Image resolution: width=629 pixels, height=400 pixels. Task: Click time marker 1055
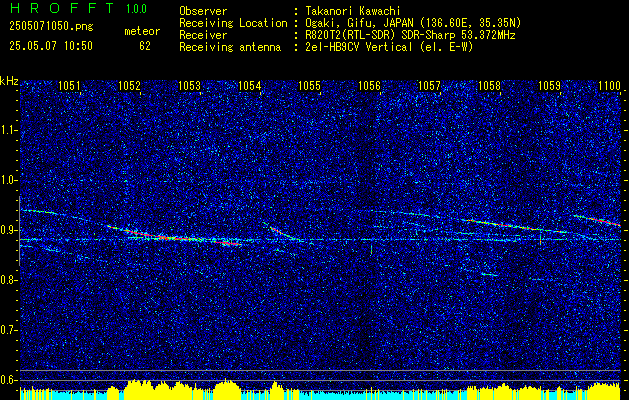[309, 86]
